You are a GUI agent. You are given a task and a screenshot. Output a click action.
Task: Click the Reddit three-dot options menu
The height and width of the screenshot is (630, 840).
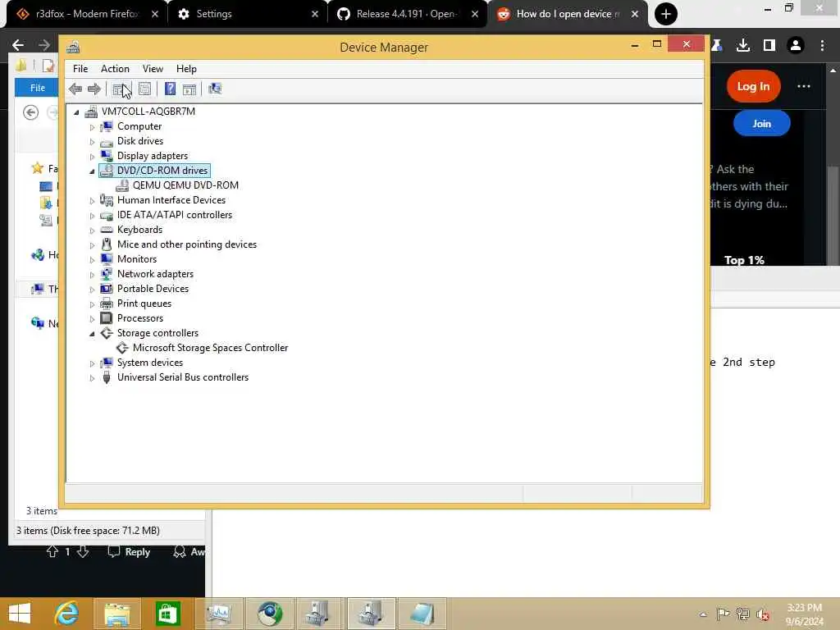(x=804, y=86)
